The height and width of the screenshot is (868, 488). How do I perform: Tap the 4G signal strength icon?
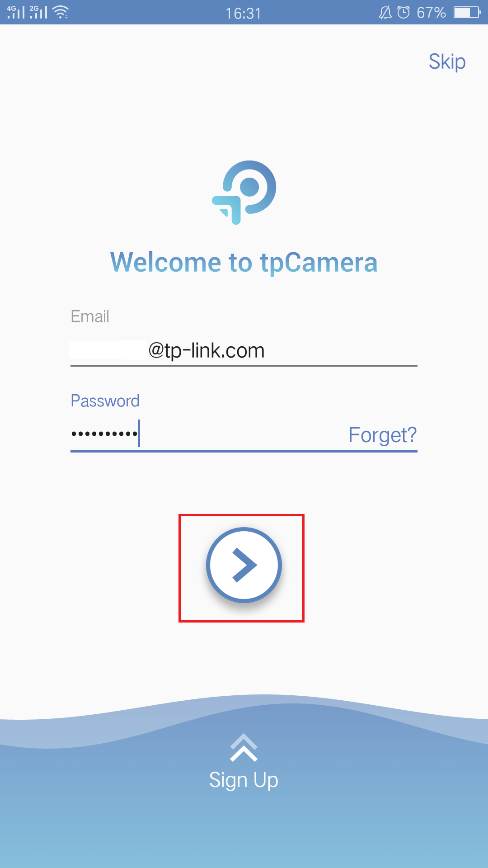point(16,12)
